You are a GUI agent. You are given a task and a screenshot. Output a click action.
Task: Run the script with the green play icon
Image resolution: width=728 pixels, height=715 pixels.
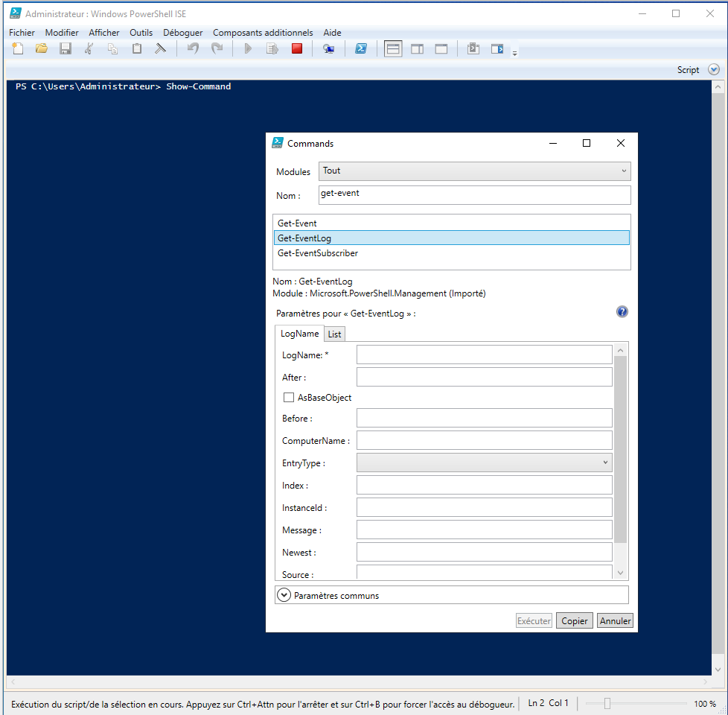(x=248, y=48)
